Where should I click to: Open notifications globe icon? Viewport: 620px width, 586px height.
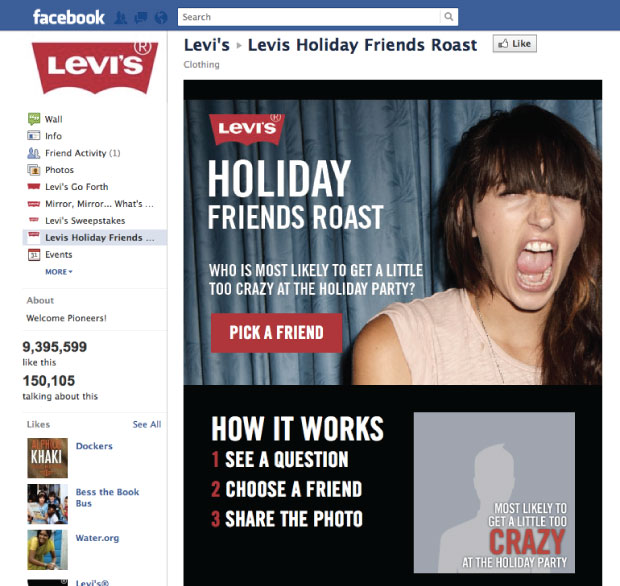[161, 17]
